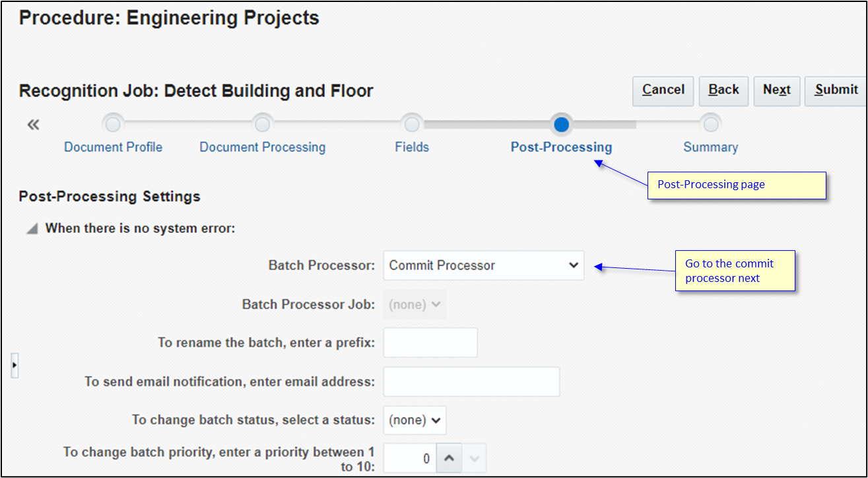Open the Batch Processor dropdown

coord(483,265)
